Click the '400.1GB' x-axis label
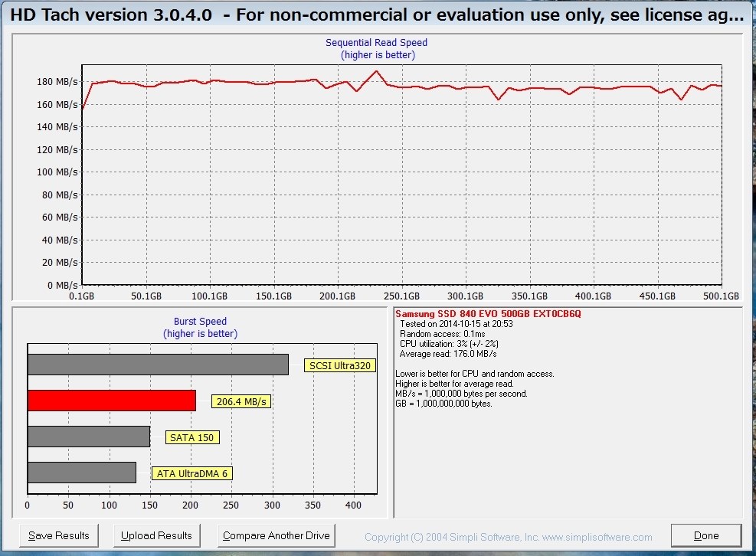Viewport: 756px width, 556px height. coord(593,296)
